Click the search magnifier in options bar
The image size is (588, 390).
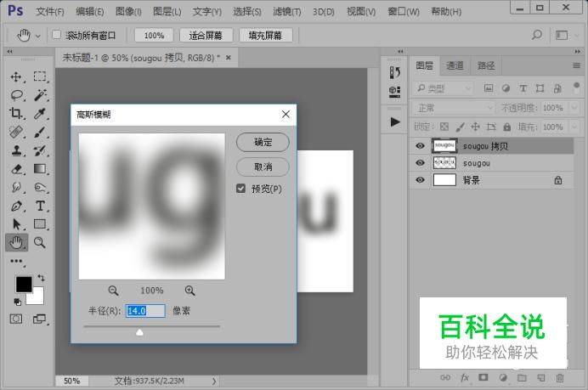click(x=537, y=35)
